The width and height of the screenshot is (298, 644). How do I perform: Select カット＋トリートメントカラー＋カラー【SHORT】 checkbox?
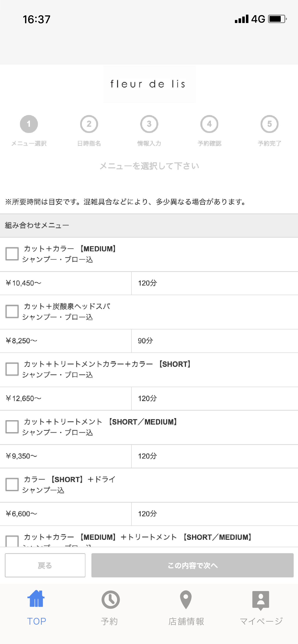coord(12,369)
